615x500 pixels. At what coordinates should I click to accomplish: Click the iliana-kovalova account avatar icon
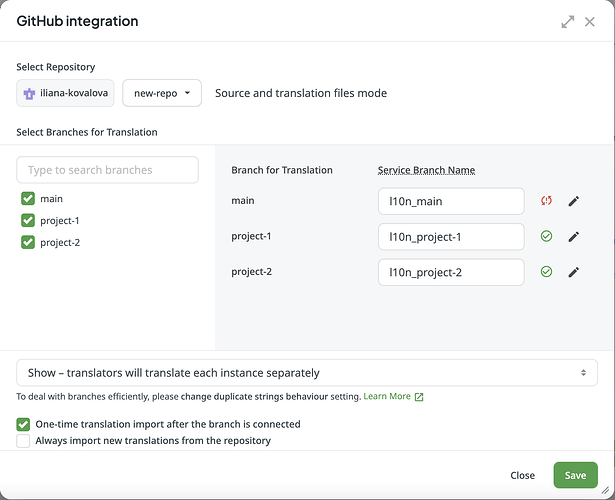click(29, 94)
